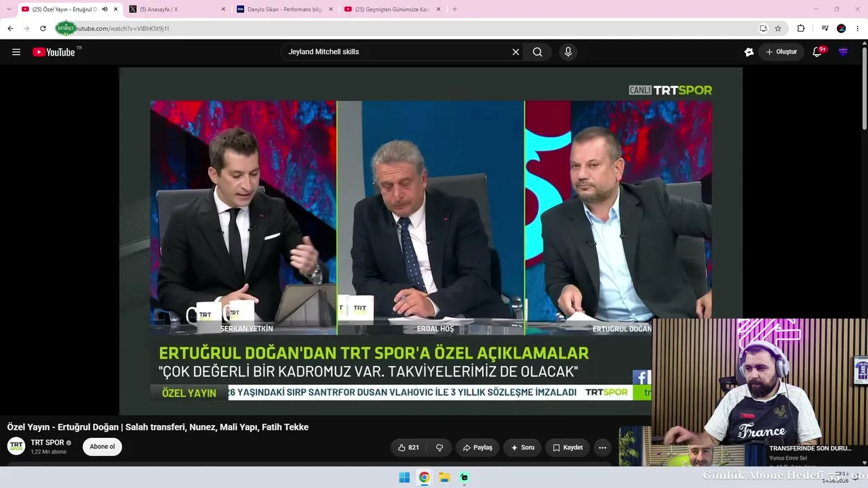
Task: Open the YouTube guide hamburger menu
Action: [16, 52]
